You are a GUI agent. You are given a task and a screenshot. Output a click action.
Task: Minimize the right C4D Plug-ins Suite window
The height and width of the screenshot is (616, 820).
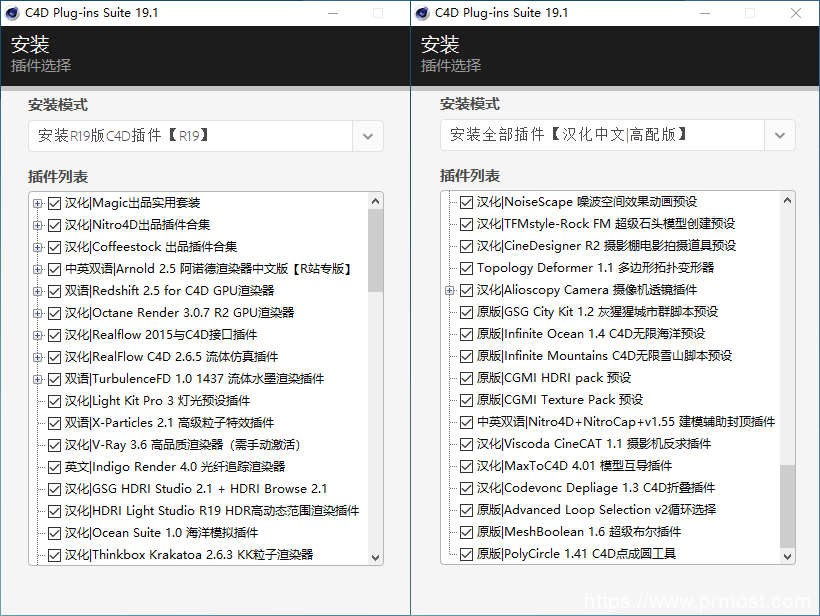pos(705,13)
